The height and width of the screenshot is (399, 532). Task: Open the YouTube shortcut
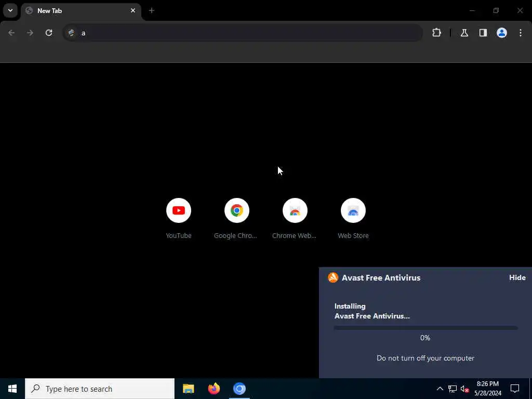pyautogui.click(x=179, y=219)
